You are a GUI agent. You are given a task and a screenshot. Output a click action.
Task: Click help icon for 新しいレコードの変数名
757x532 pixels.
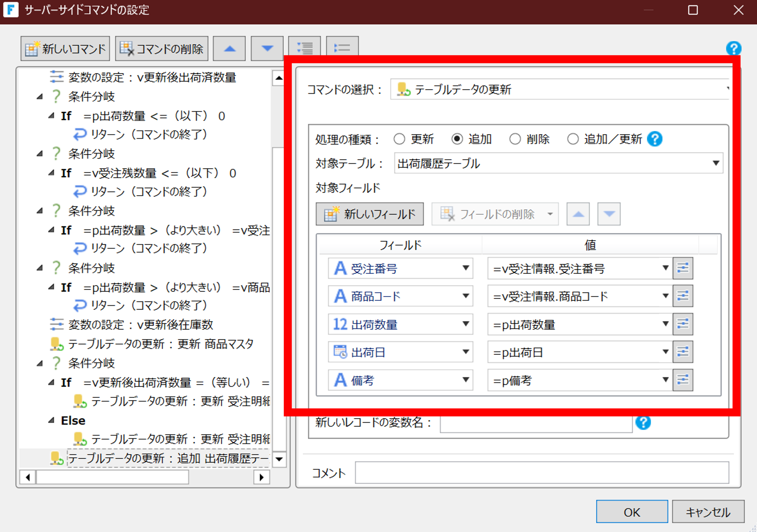pos(643,422)
